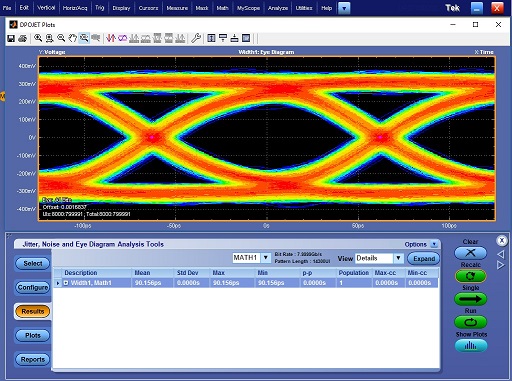Viewport: 512px width, 381px height.
Task: Click the save plot floppy disk icon
Action: pos(11,38)
